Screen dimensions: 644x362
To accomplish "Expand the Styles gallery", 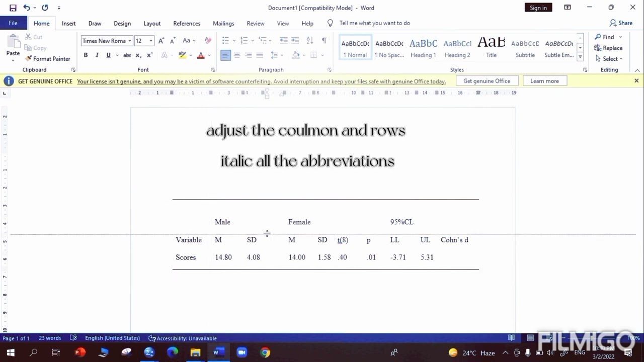I will [x=580, y=57].
